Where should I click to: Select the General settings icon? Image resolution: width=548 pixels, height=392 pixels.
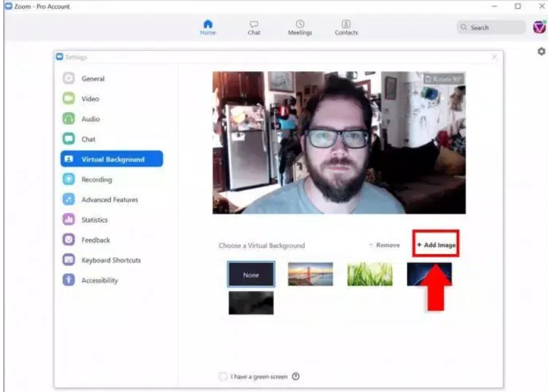click(x=69, y=79)
